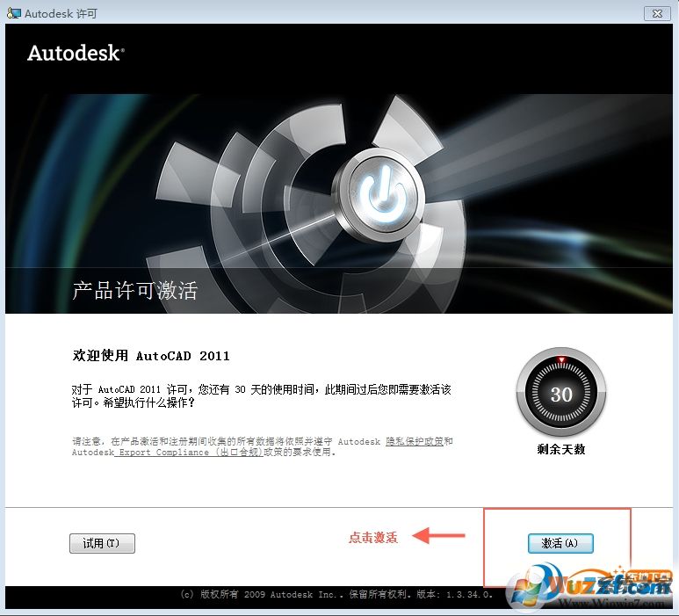Click the 30 days remaining dial
The image size is (679, 616).
click(x=561, y=393)
